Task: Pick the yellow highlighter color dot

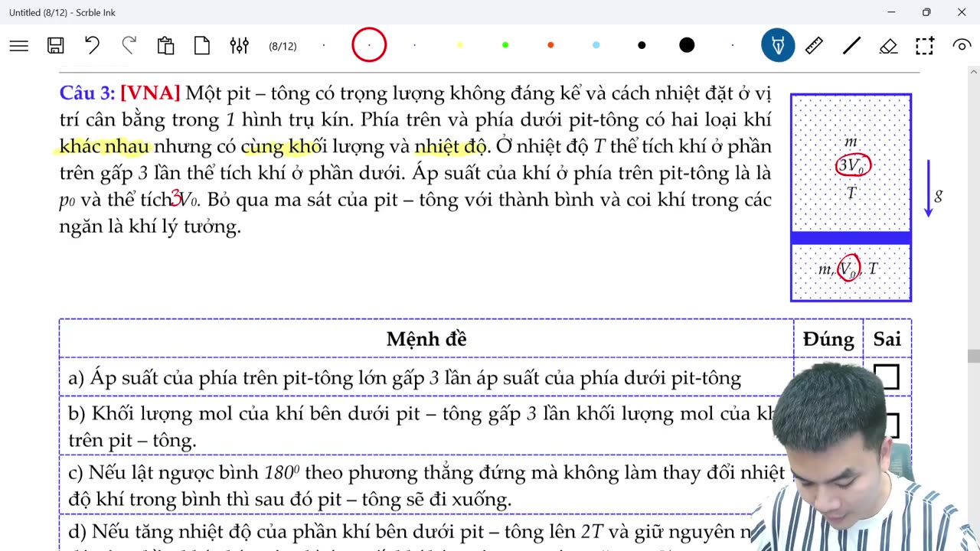Action: [459, 46]
